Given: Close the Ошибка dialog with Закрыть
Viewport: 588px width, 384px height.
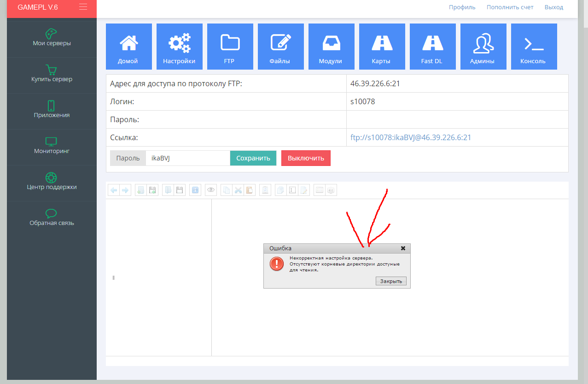Looking at the screenshot, I should coord(391,281).
